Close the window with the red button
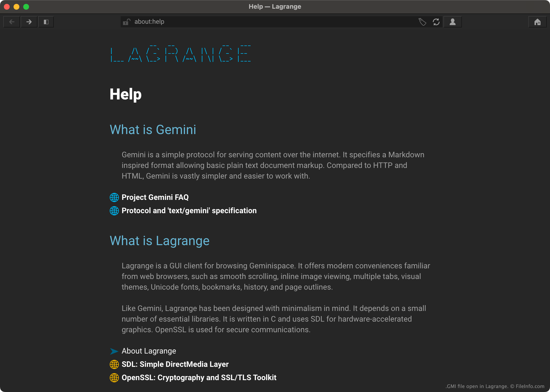 [x=7, y=7]
